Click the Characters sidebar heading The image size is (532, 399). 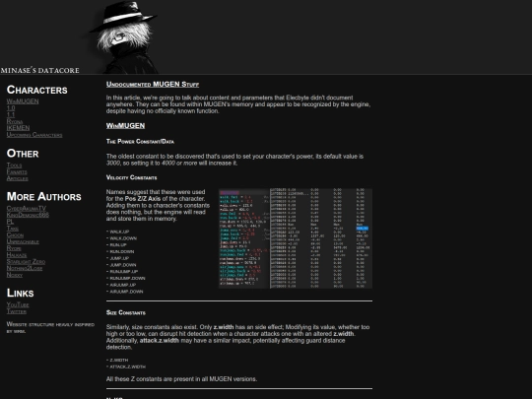pyautogui.click(x=37, y=90)
